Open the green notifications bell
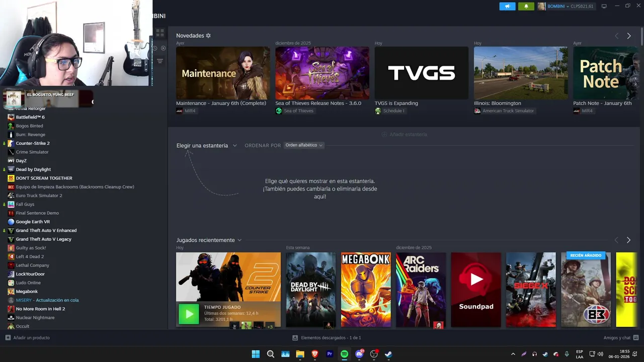The image size is (644, 362). [526, 6]
